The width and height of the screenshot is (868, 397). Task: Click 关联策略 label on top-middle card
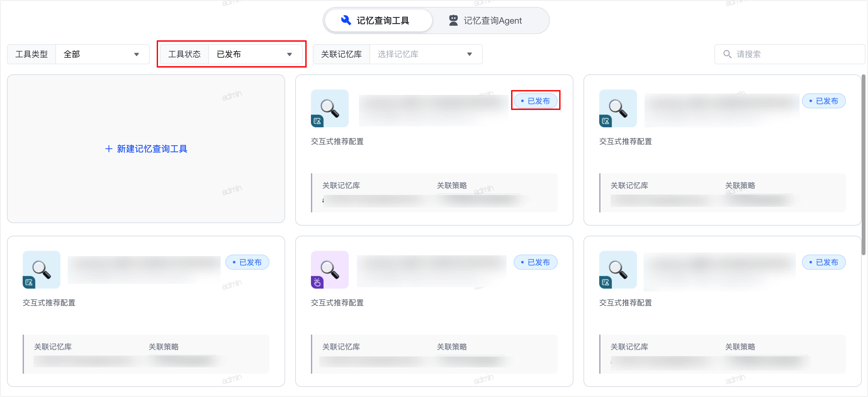[452, 186]
